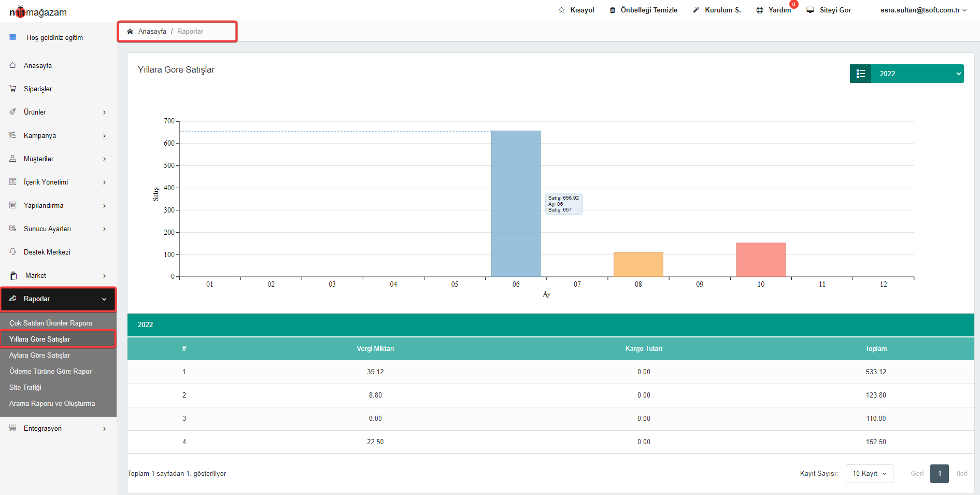This screenshot has width=980, height=495.
Task: Click the Kurulum S. wand icon
Action: 696,10
